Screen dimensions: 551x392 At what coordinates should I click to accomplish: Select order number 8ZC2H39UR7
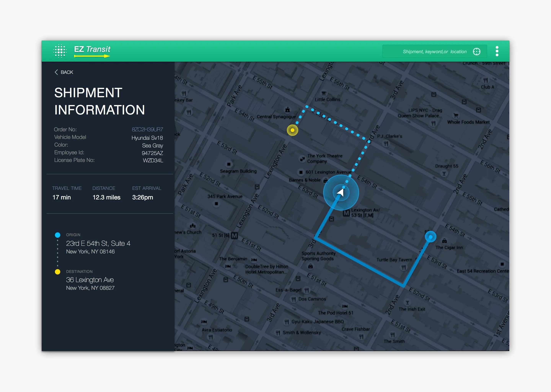pyautogui.click(x=147, y=129)
